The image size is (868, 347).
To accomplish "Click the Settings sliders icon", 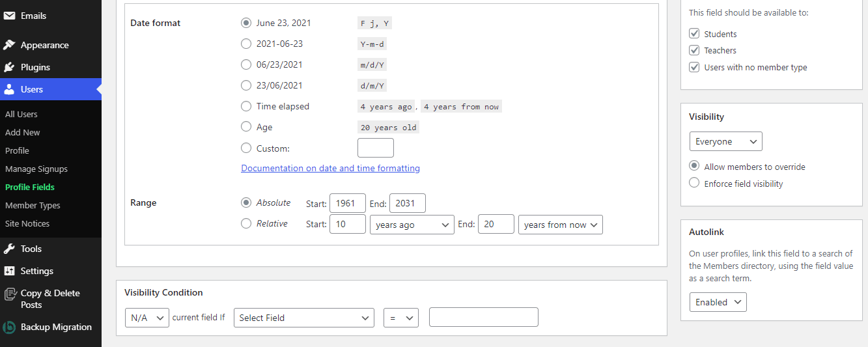I will point(10,271).
